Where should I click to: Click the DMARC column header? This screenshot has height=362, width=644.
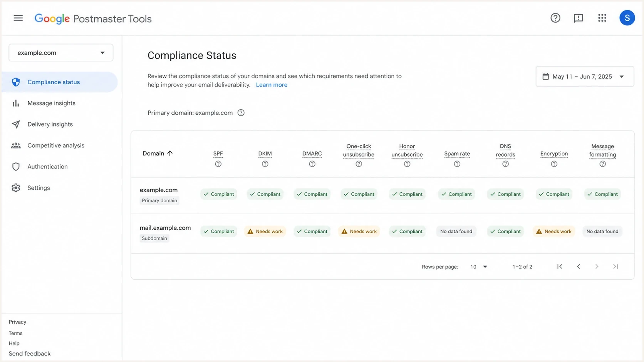point(312,153)
